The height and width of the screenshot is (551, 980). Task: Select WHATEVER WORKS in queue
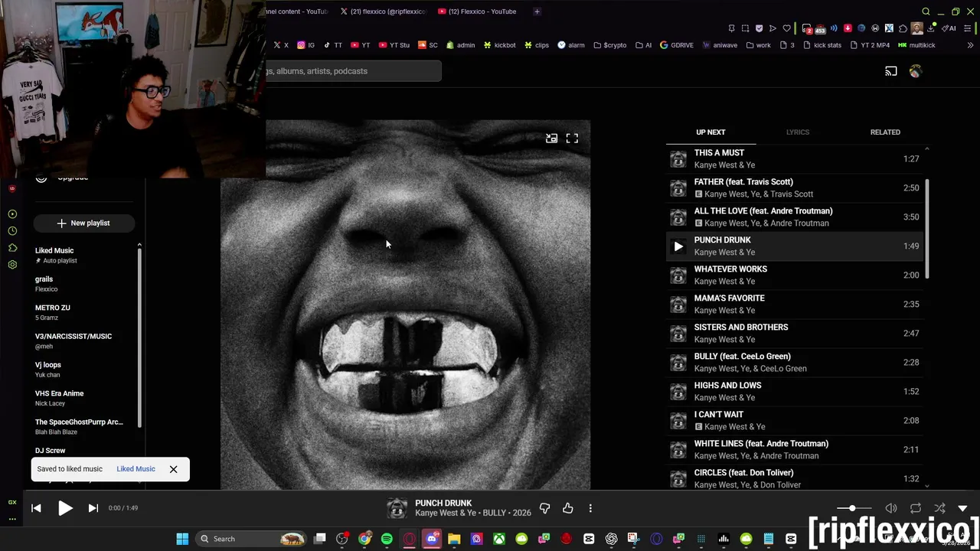(793, 275)
